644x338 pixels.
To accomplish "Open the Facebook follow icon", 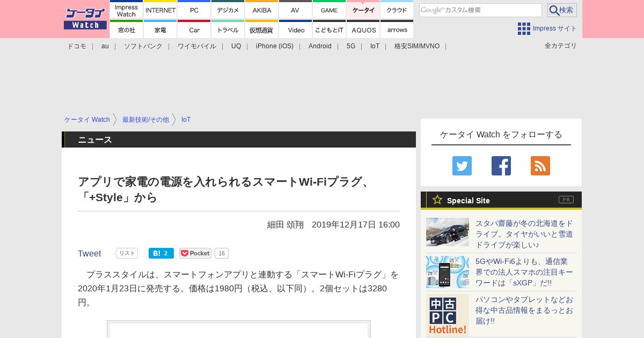I will [501, 166].
